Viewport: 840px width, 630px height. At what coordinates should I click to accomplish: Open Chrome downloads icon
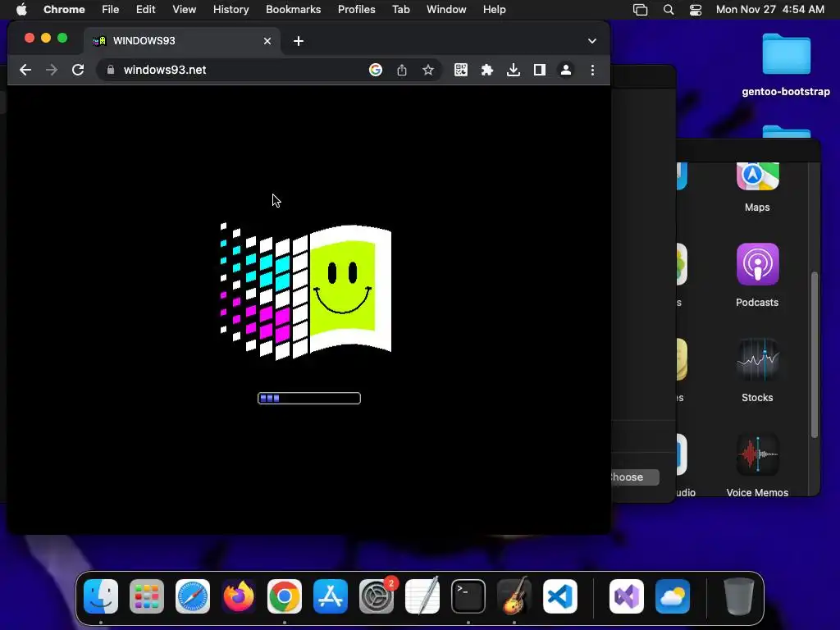click(514, 70)
